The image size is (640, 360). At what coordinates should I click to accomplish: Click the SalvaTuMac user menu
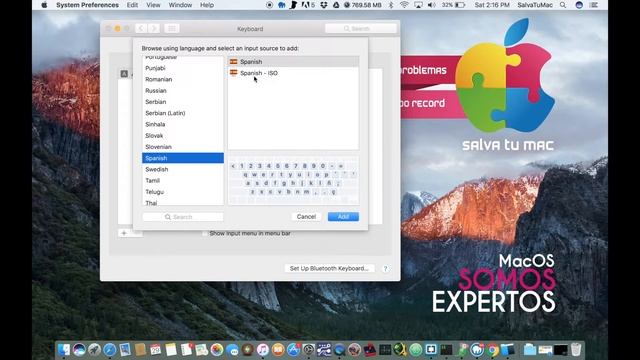coord(535,5)
